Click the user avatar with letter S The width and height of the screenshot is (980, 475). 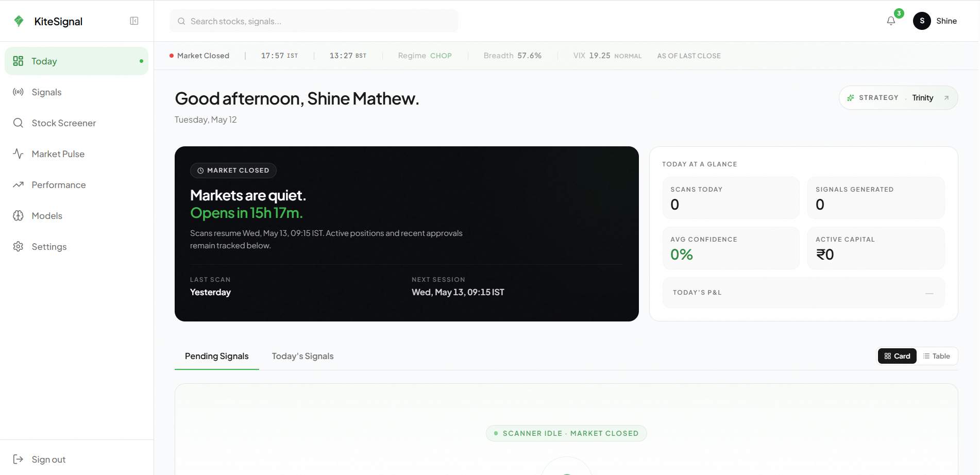[922, 21]
